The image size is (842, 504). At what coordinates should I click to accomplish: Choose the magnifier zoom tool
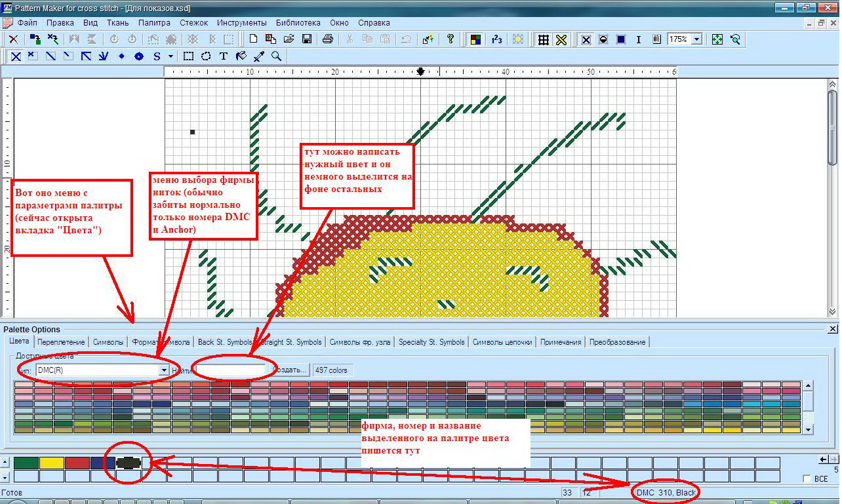click(x=277, y=56)
